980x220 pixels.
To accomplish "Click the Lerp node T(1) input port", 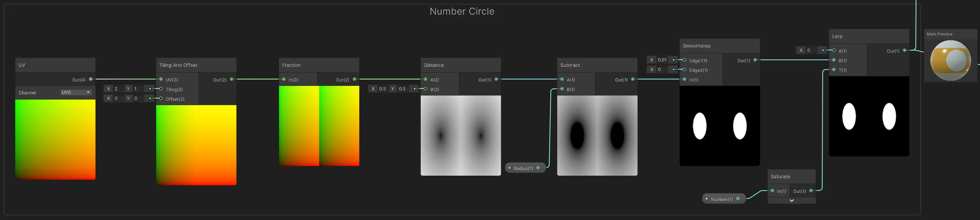I will pos(834,69).
